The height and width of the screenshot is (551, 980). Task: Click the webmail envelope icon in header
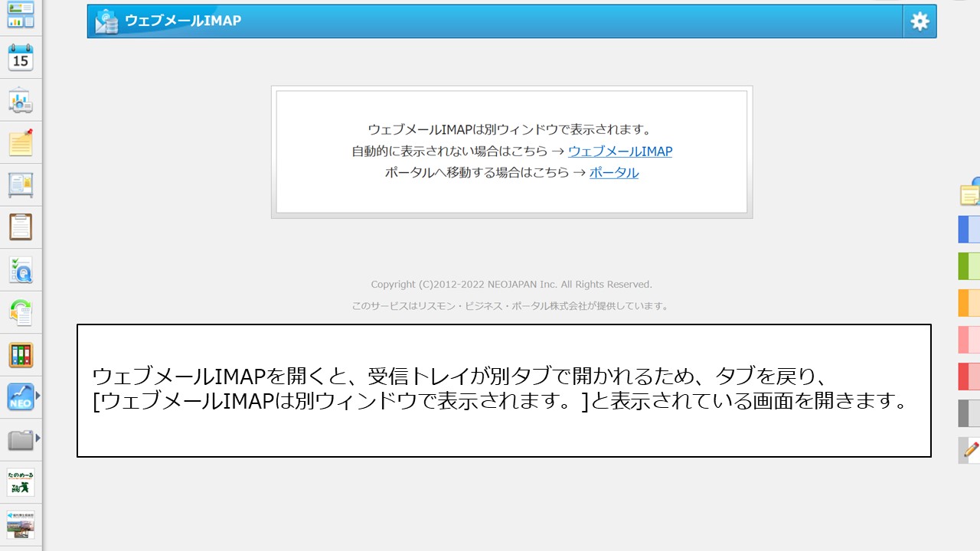coord(106,21)
